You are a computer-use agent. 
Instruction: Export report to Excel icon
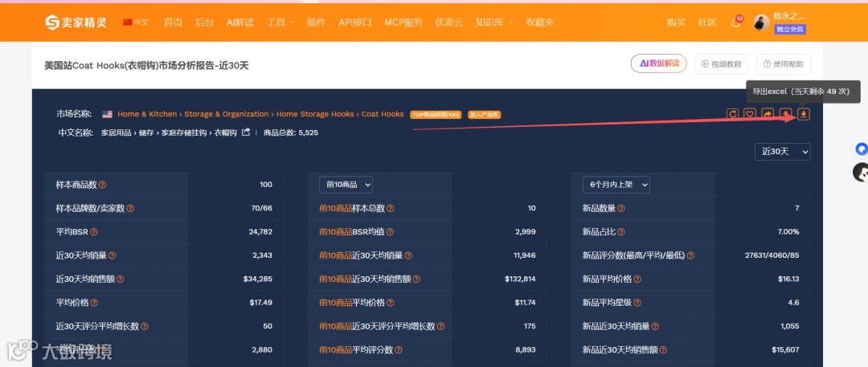(x=804, y=114)
